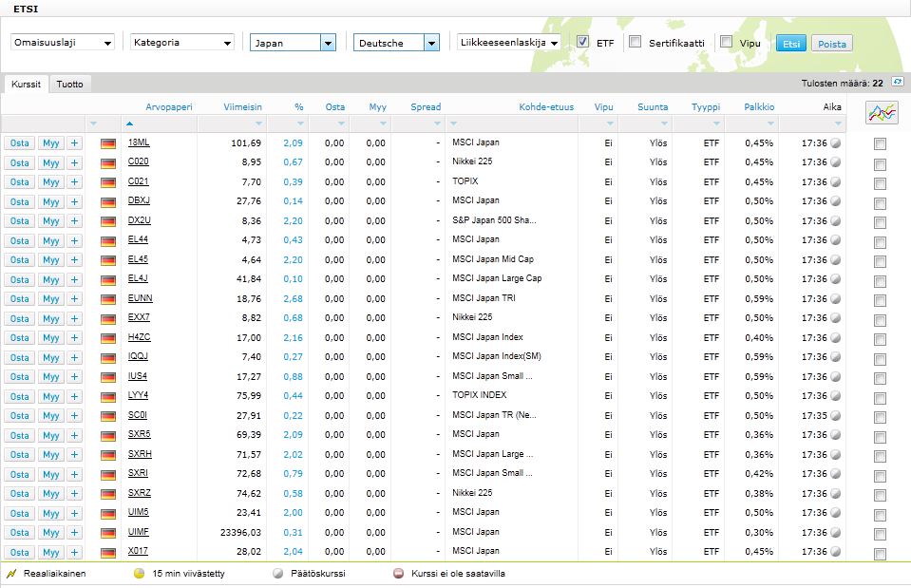
Task: Tick the row checkbox for EL45
Action: tap(881, 261)
